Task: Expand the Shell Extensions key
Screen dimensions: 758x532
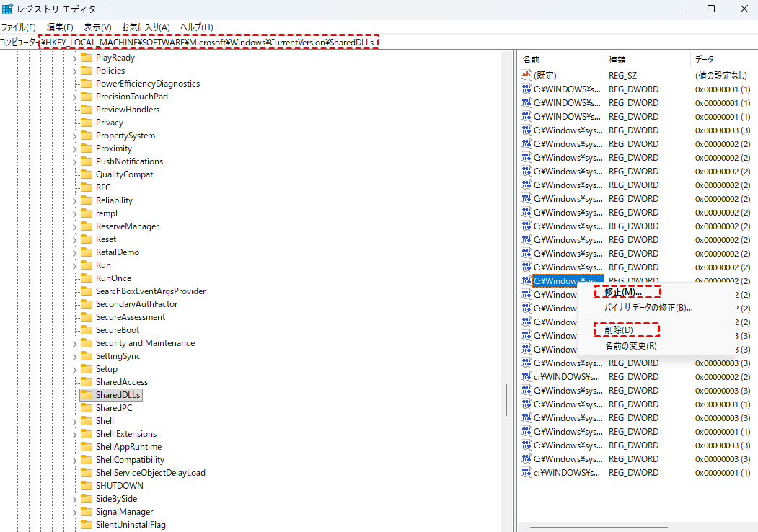Action: coord(75,434)
